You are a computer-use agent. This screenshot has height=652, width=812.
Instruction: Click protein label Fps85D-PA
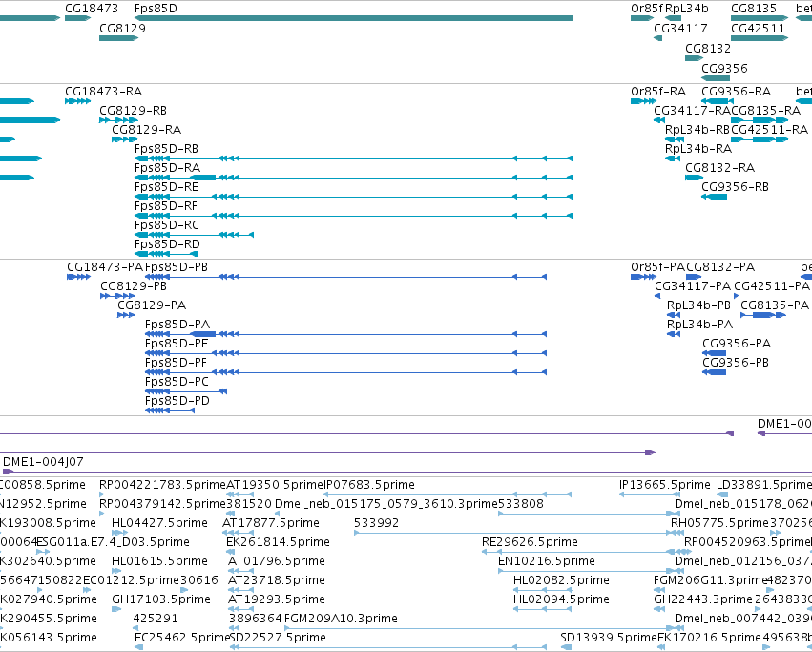[x=177, y=325]
